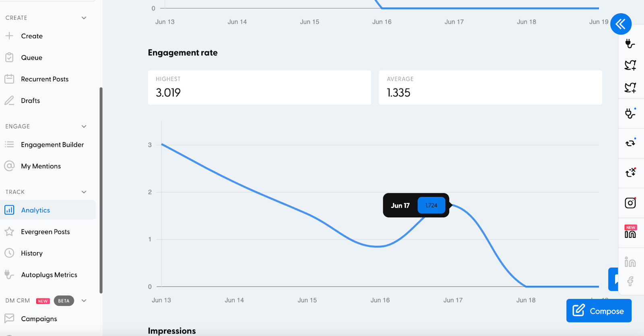The image size is (644, 336).
Task: Open My Mentions from the sidebar
Action: click(41, 166)
